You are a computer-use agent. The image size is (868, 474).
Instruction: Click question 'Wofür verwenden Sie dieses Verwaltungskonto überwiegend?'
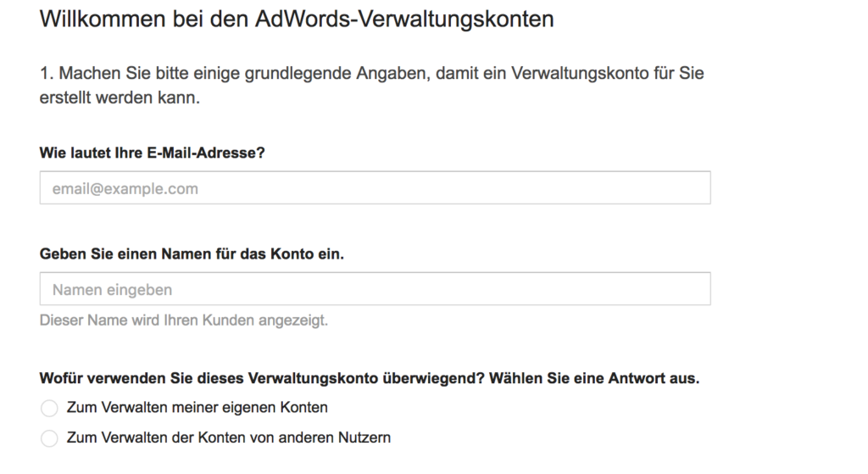click(262, 378)
